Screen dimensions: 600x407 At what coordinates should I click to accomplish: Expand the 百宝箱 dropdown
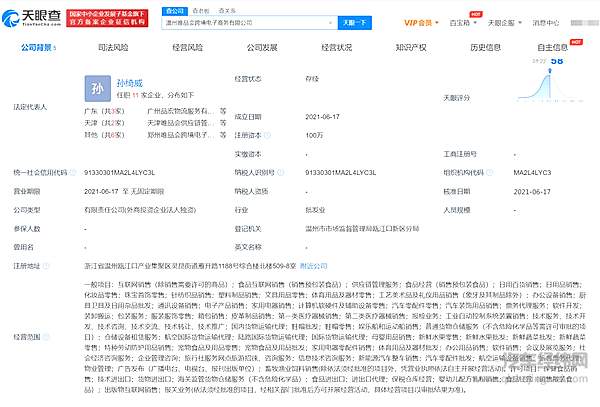[x=463, y=23]
